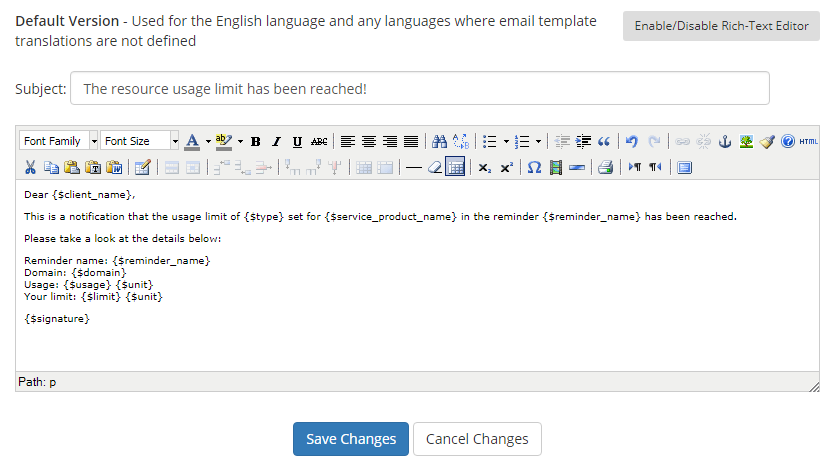
Task: Open Find with the binoculars icon
Action: click(x=439, y=141)
